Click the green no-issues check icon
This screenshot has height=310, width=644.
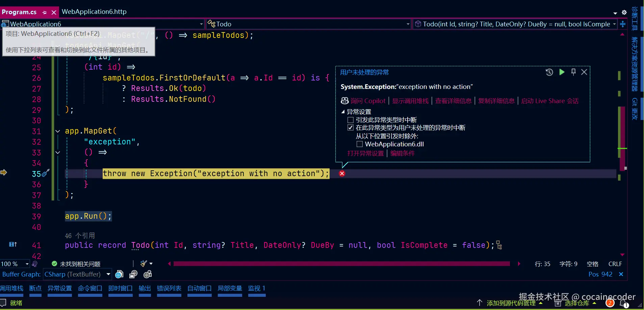point(54,264)
